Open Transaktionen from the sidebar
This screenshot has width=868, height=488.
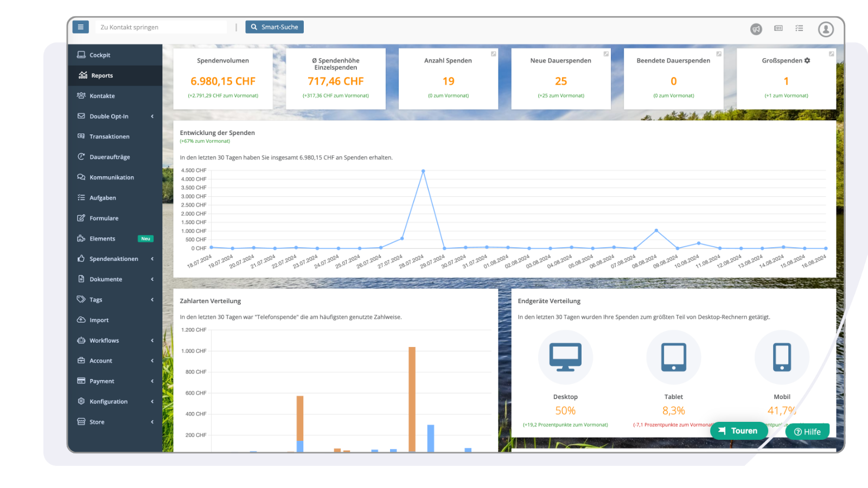coord(110,136)
